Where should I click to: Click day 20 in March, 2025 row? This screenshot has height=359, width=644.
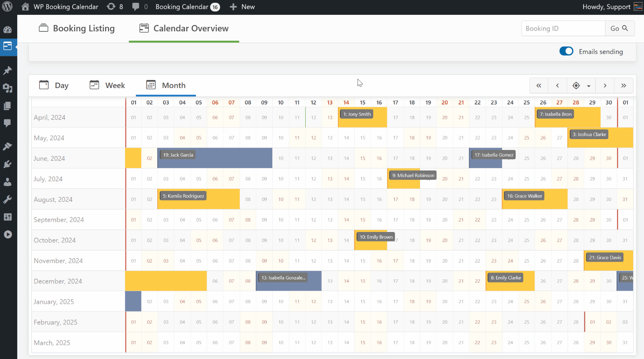444,343
